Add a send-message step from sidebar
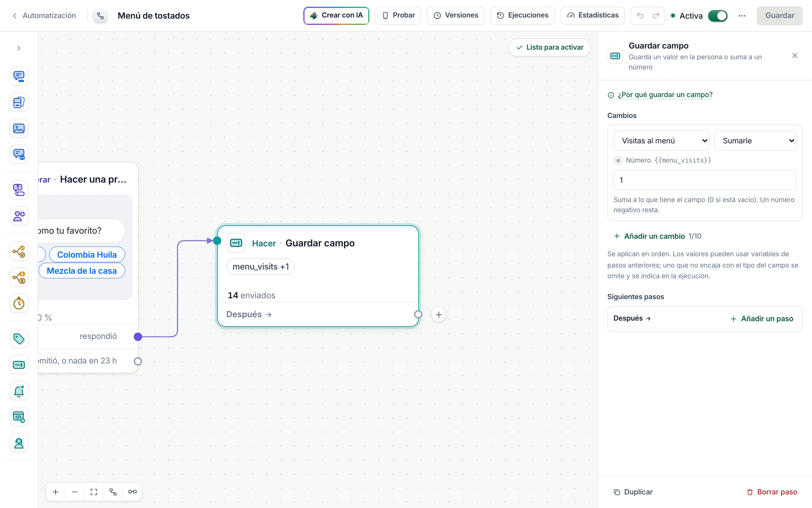 pos(19,76)
